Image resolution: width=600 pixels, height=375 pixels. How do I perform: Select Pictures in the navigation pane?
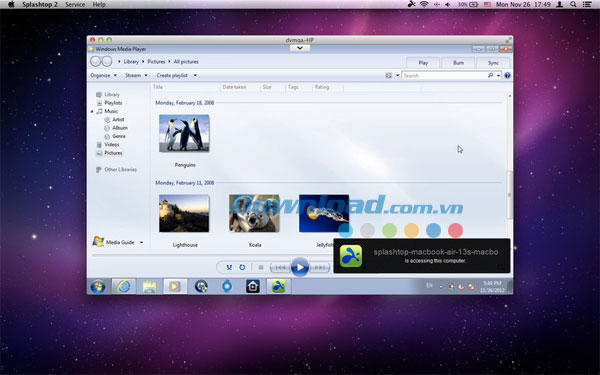point(109,153)
